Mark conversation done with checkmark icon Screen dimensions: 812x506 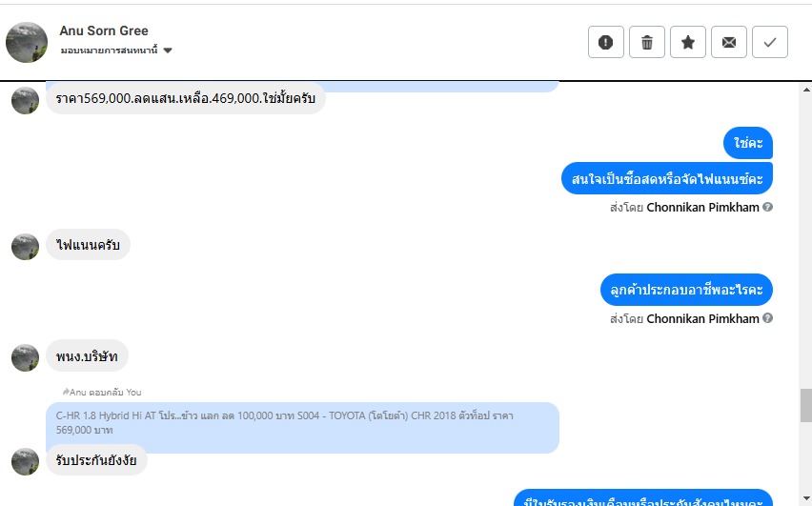click(x=770, y=42)
